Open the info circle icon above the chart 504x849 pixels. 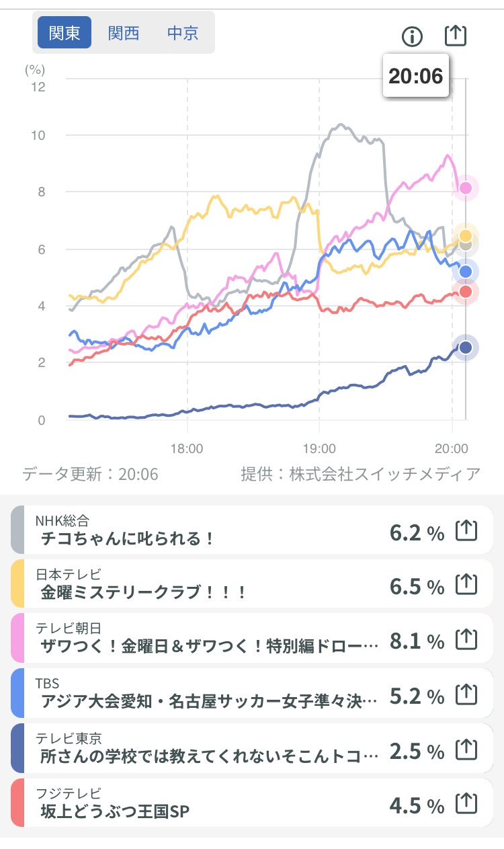[412, 36]
